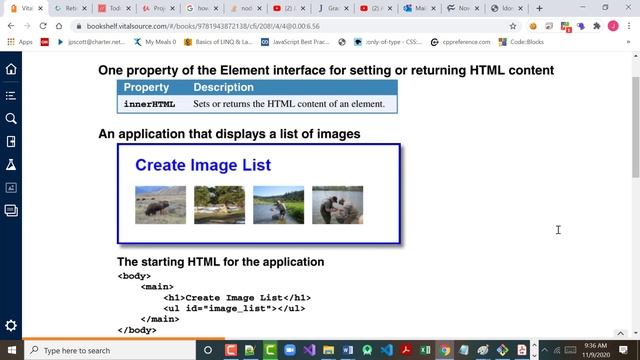The image size is (640, 360).
Task: Go back with browser back arrow
Action: click(11, 26)
